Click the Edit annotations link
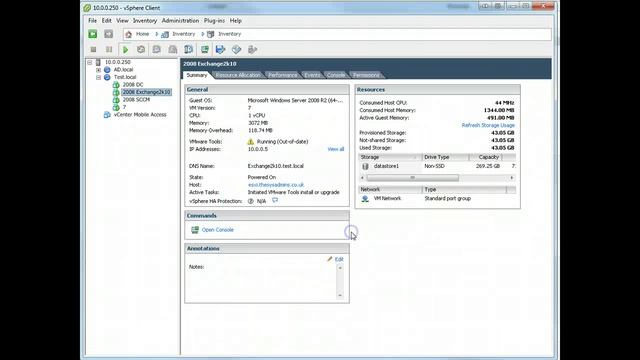The width and height of the screenshot is (640, 360). (339, 259)
